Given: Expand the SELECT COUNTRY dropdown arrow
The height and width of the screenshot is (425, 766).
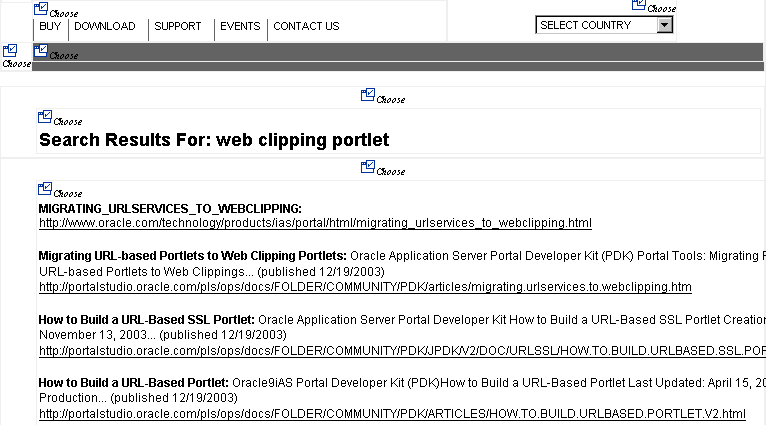Looking at the screenshot, I should point(664,25).
